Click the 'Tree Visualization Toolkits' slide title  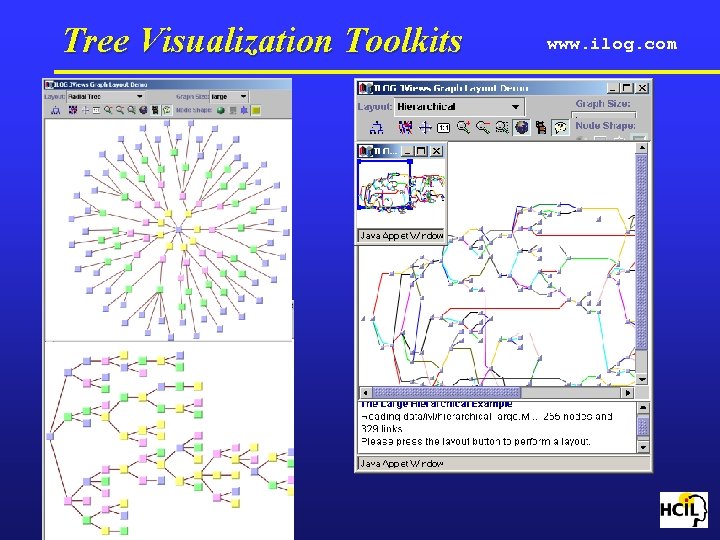(263, 40)
